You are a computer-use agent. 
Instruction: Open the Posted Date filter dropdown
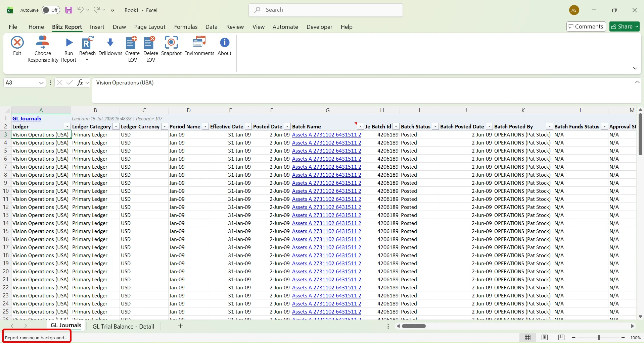pos(287,126)
